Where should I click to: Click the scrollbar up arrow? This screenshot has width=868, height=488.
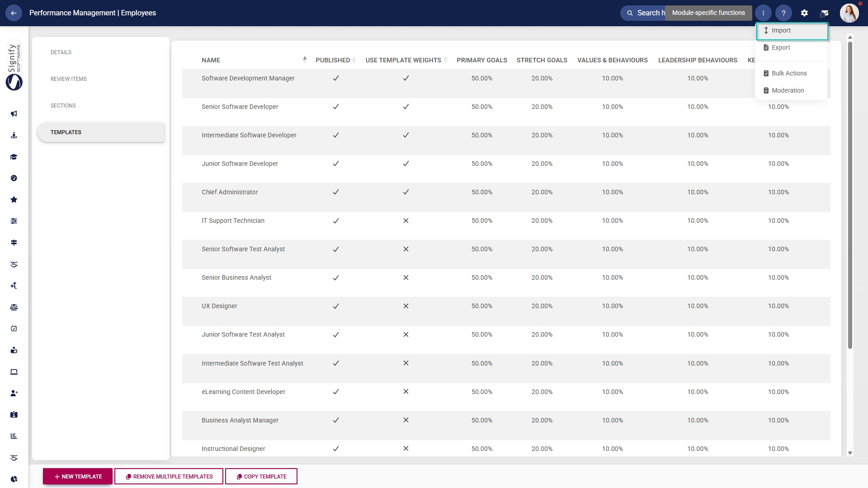click(x=850, y=37)
